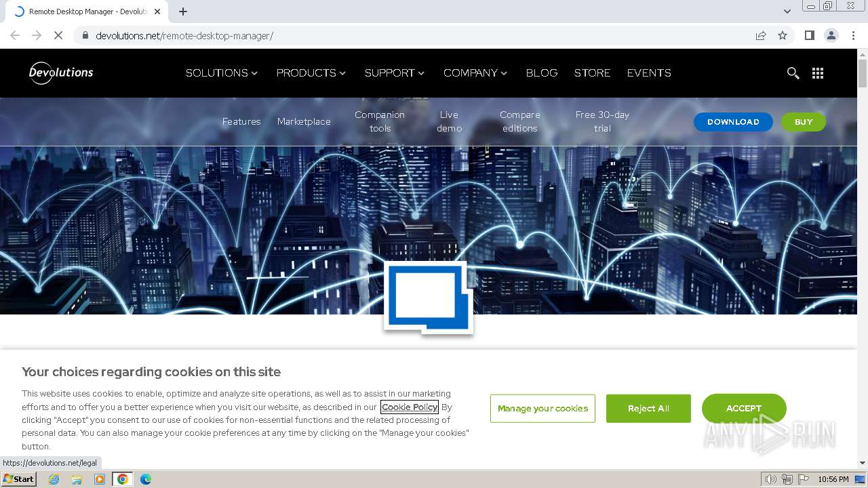Open the tab search chevron
This screenshot has height=488, width=868.
tap(787, 12)
